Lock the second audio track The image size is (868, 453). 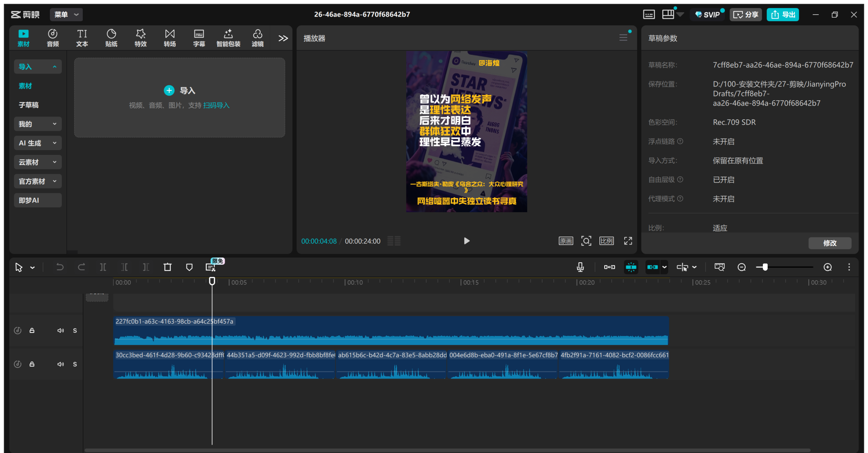(32, 364)
